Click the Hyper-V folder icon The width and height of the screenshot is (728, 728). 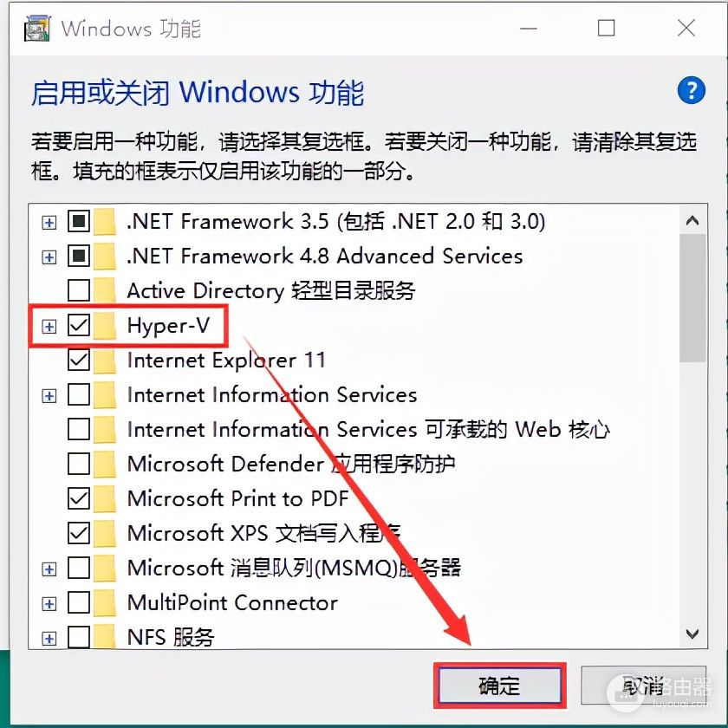coord(105,326)
